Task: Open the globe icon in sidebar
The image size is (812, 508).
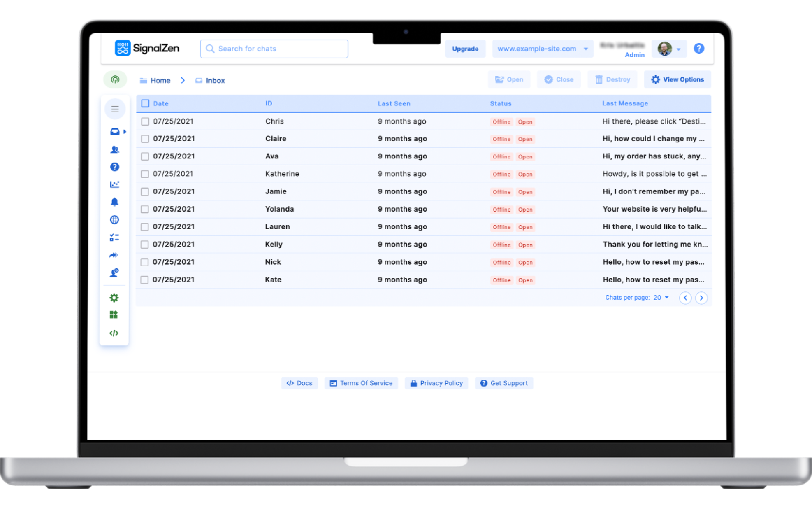Action: pos(114,219)
